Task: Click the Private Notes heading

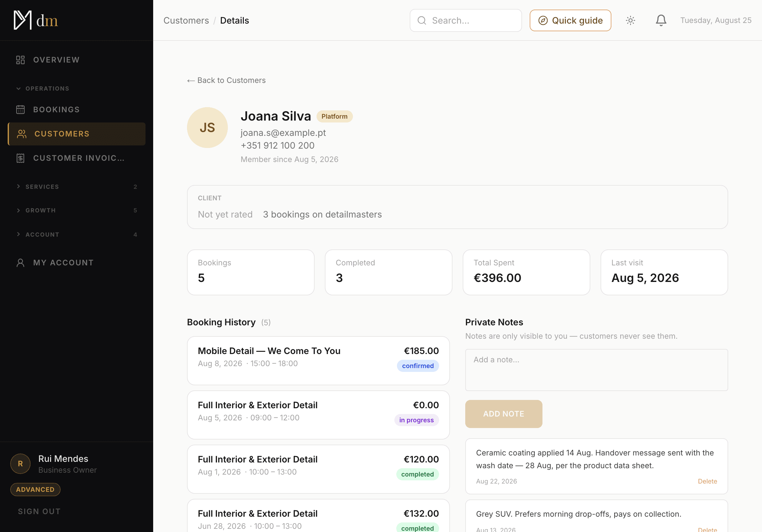Action: coord(494,322)
